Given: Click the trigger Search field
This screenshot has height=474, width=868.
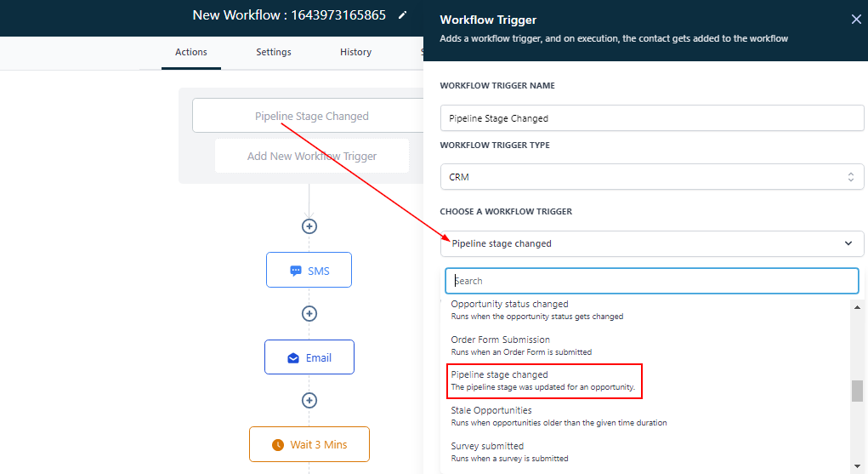Looking at the screenshot, I should tap(651, 281).
